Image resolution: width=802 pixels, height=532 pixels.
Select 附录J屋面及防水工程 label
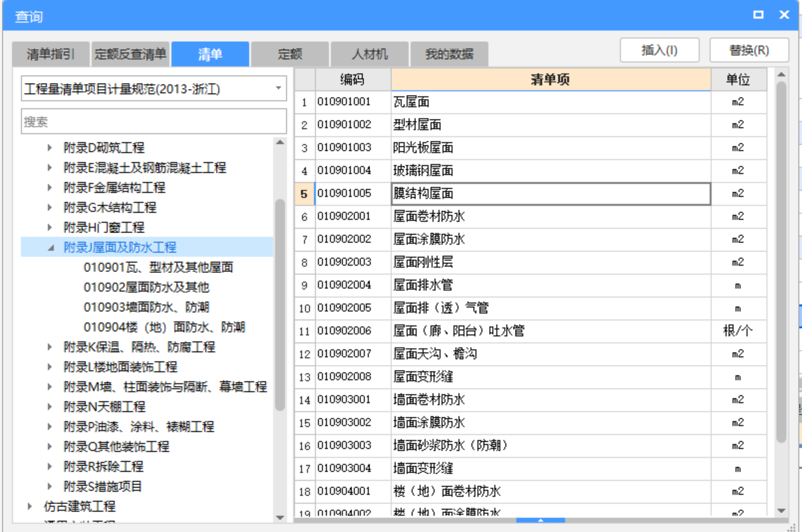click(x=120, y=247)
